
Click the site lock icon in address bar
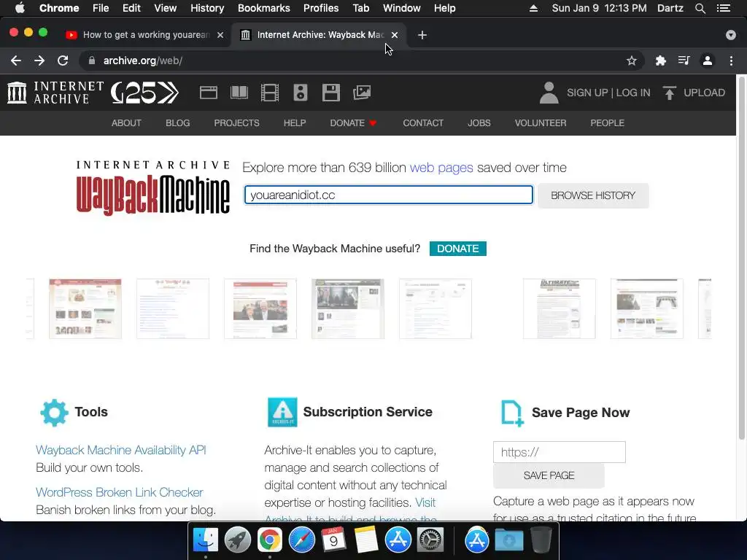pyautogui.click(x=92, y=61)
